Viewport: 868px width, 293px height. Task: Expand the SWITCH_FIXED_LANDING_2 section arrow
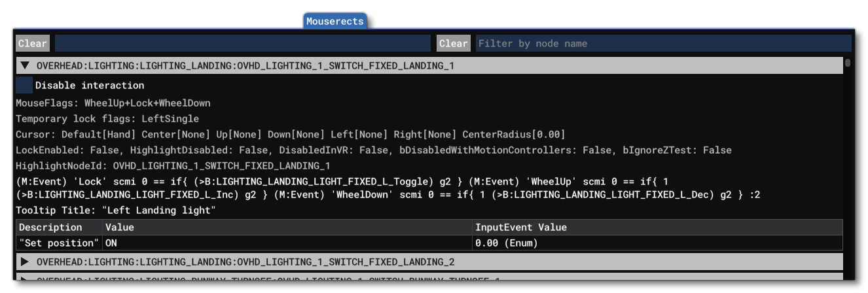(x=26, y=262)
